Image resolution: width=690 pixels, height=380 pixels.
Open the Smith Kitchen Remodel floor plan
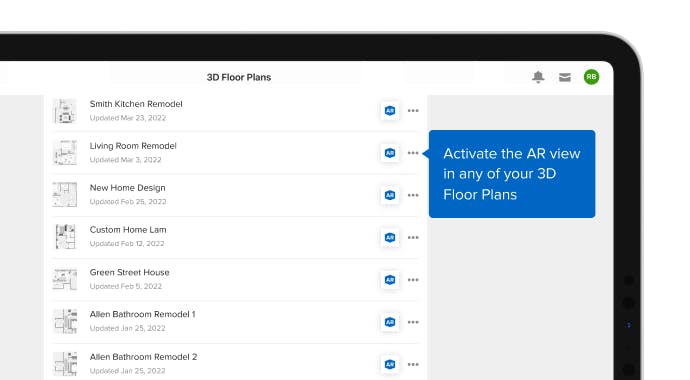pos(136,104)
